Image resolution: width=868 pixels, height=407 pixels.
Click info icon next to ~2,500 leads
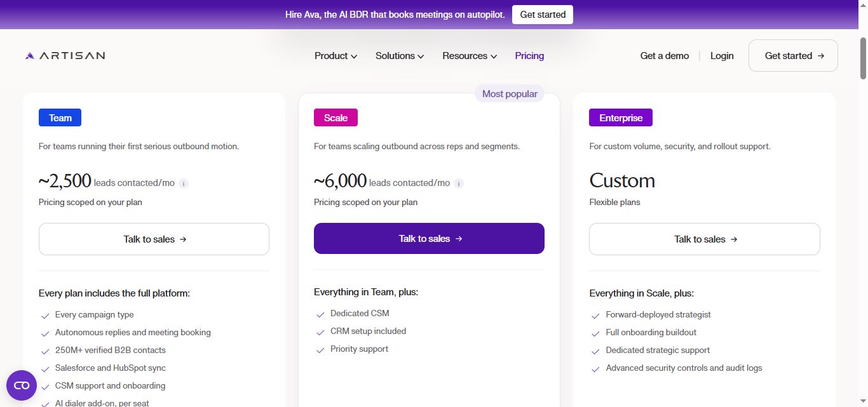[184, 183]
